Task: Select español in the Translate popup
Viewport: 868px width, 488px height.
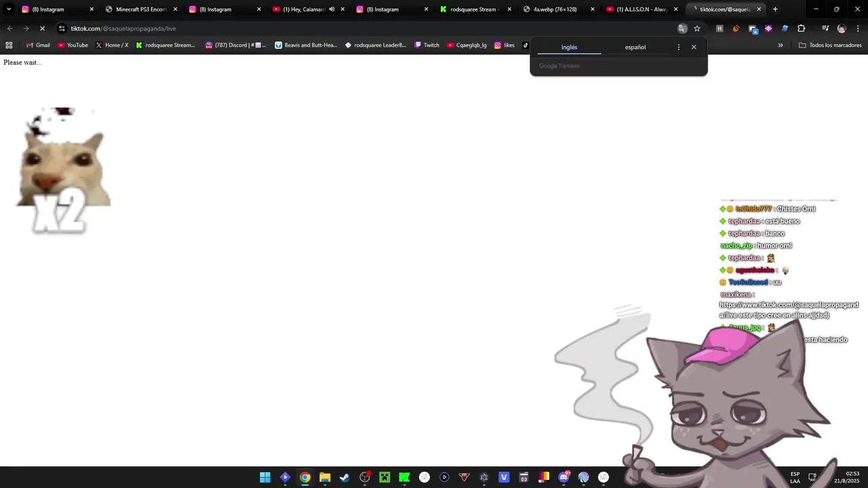Action: 635,47
